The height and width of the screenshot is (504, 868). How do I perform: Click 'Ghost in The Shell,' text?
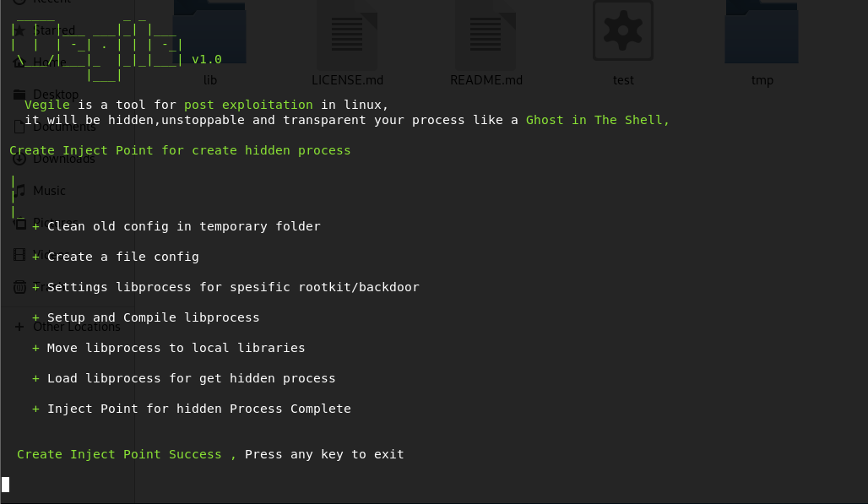pyautogui.click(x=597, y=120)
